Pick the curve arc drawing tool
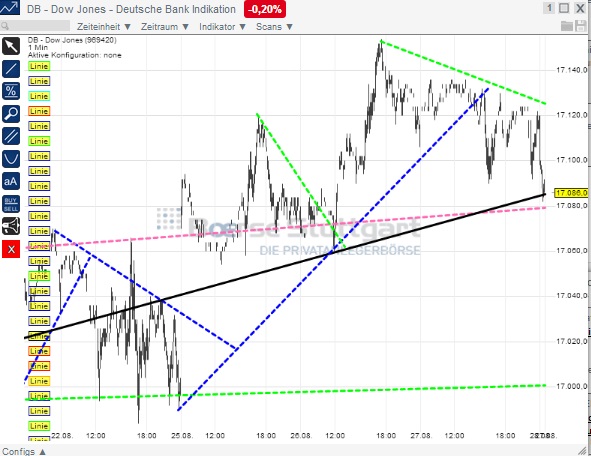The image size is (591, 456). 11,159
